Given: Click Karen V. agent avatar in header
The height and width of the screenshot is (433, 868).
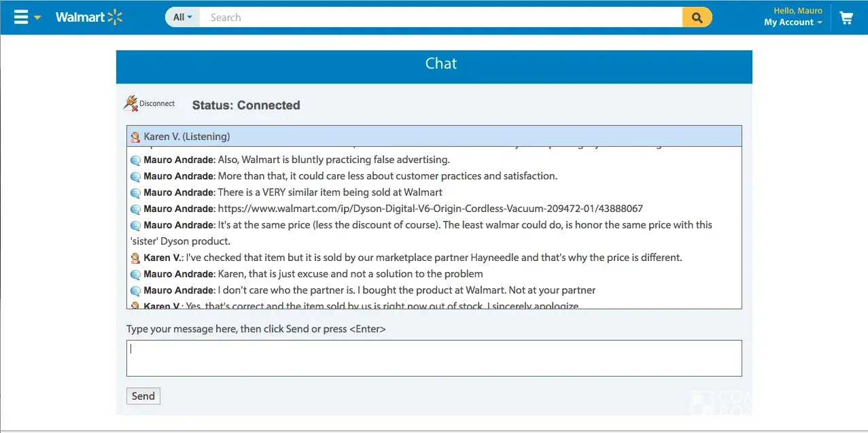Looking at the screenshot, I should click(x=135, y=137).
